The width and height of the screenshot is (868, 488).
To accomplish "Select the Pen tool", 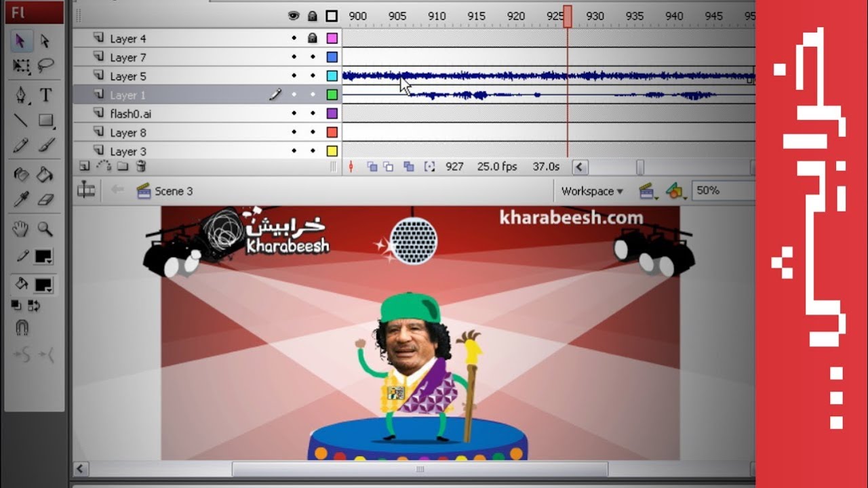I will point(20,95).
